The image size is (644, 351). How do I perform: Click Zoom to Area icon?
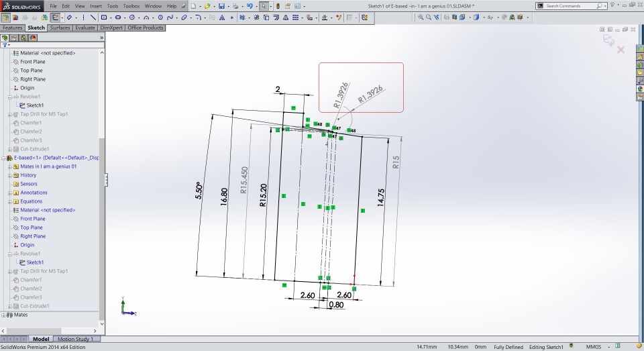pyautogui.click(x=429, y=17)
